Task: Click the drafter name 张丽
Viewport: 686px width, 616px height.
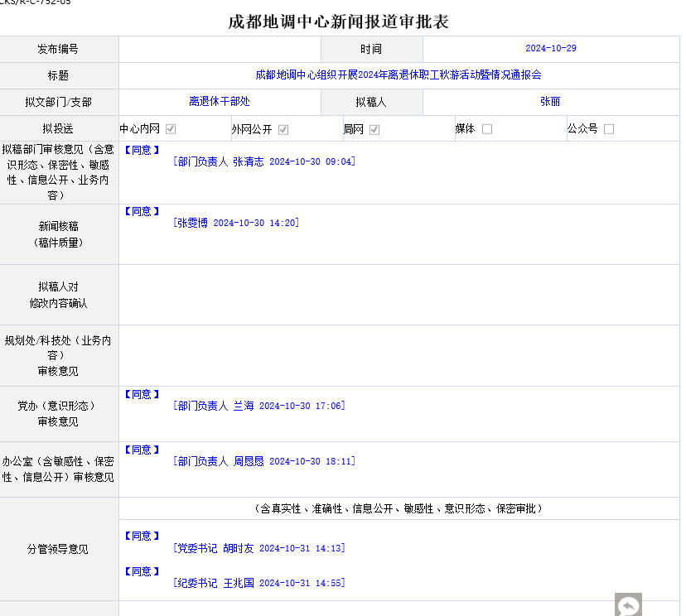Action: [x=550, y=102]
